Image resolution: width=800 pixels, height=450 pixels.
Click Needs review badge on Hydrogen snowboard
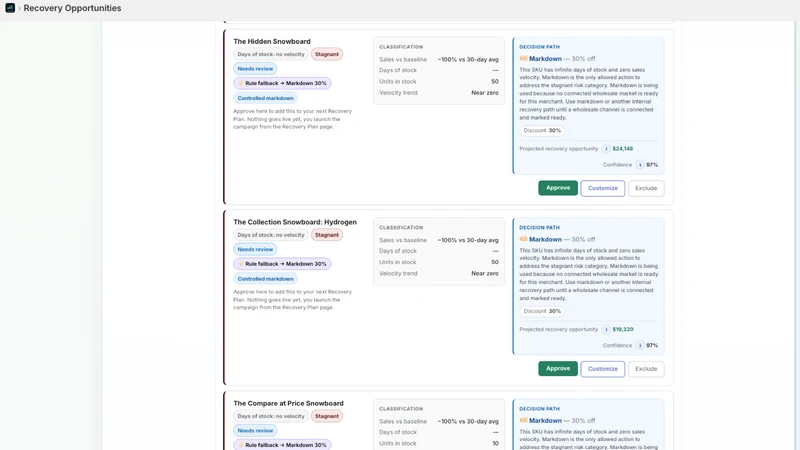click(x=255, y=249)
